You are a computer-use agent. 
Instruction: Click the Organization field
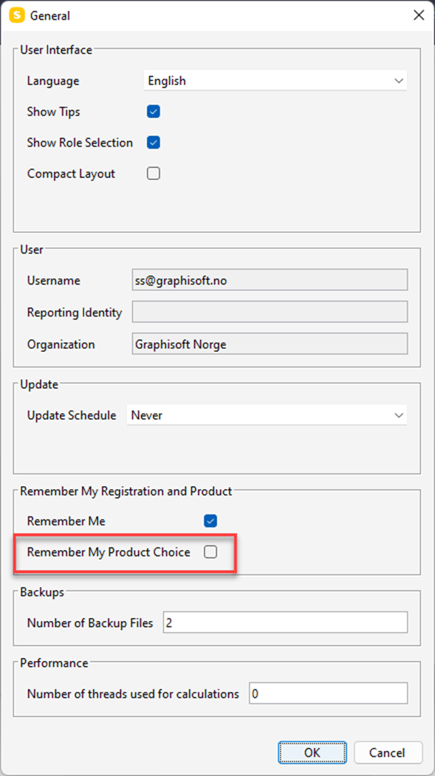[x=270, y=344]
